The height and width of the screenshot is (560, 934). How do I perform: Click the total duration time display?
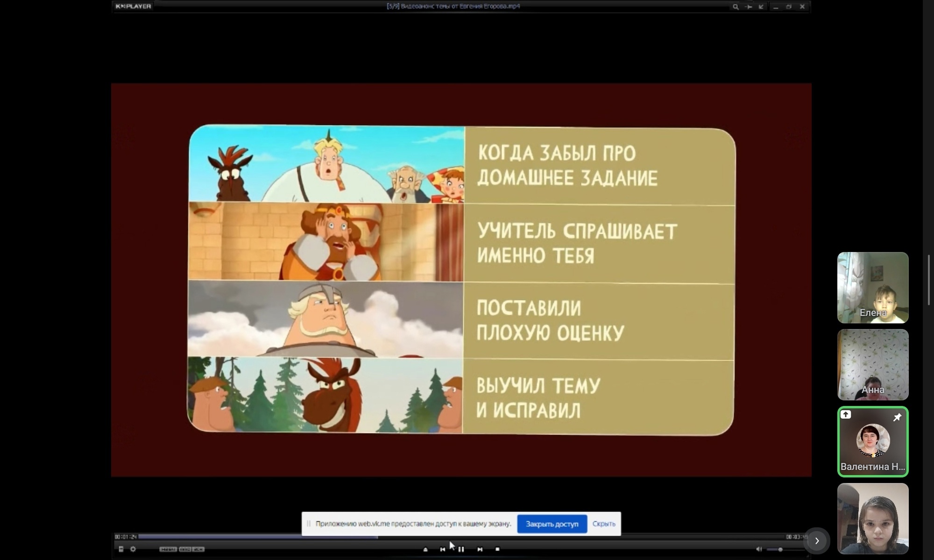pos(797,537)
